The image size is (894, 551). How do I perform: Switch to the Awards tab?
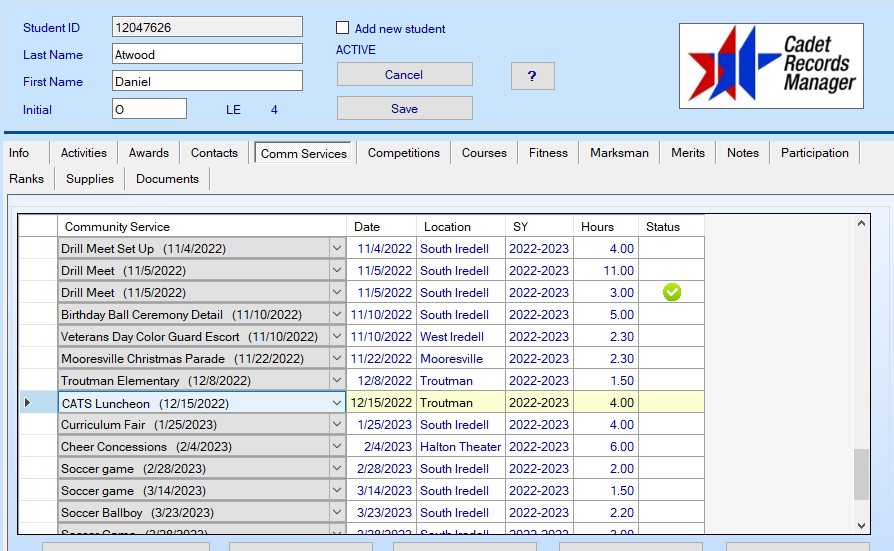pyautogui.click(x=148, y=153)
